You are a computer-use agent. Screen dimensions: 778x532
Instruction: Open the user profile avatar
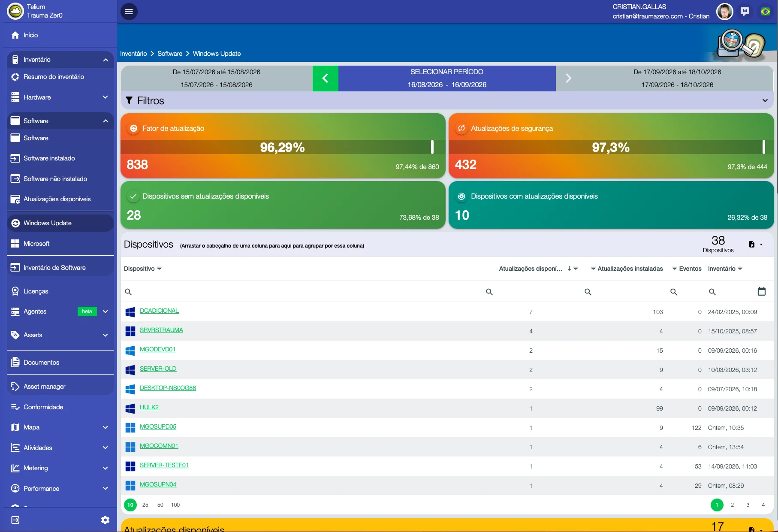tap(725, 12)
